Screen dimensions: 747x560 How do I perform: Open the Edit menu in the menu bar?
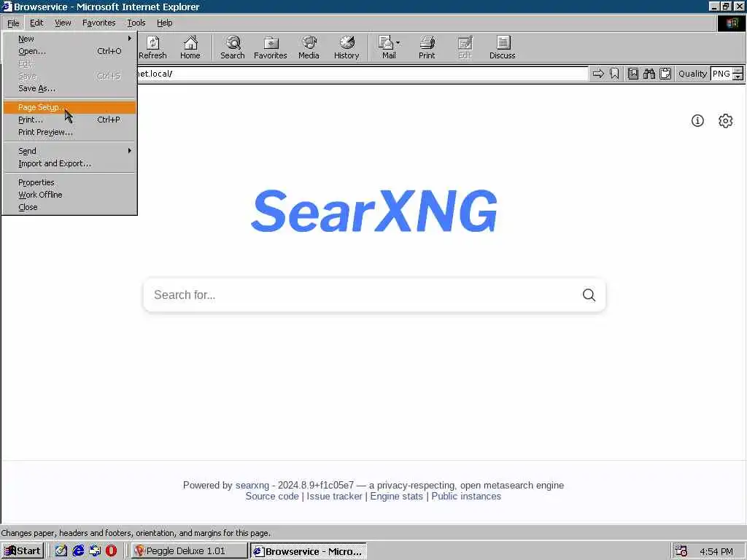coord(36,23)
